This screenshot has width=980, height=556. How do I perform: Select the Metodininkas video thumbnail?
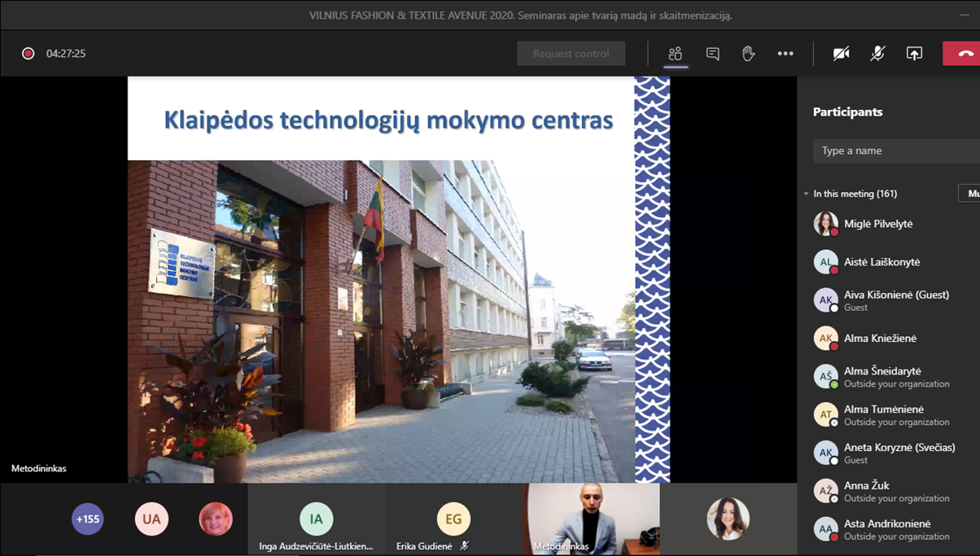click(593, 519)
